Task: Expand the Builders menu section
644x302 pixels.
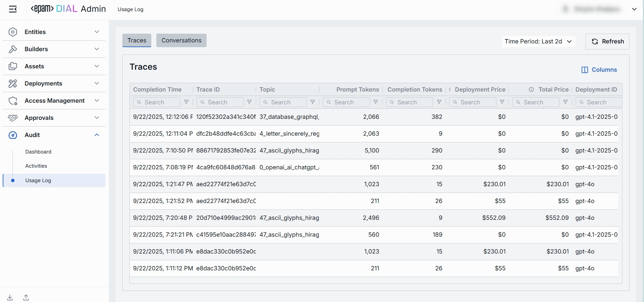Action: click(x=97, y=49)
